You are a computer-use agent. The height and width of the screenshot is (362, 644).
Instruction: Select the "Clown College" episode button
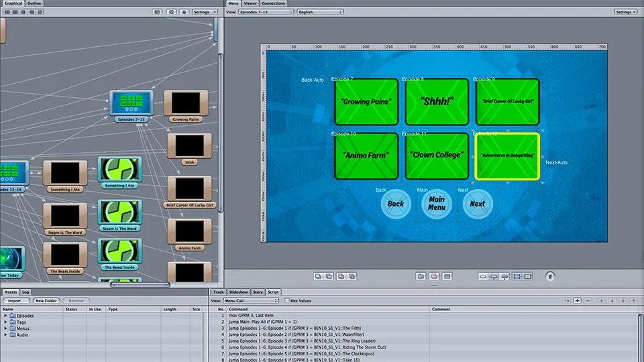437,156
